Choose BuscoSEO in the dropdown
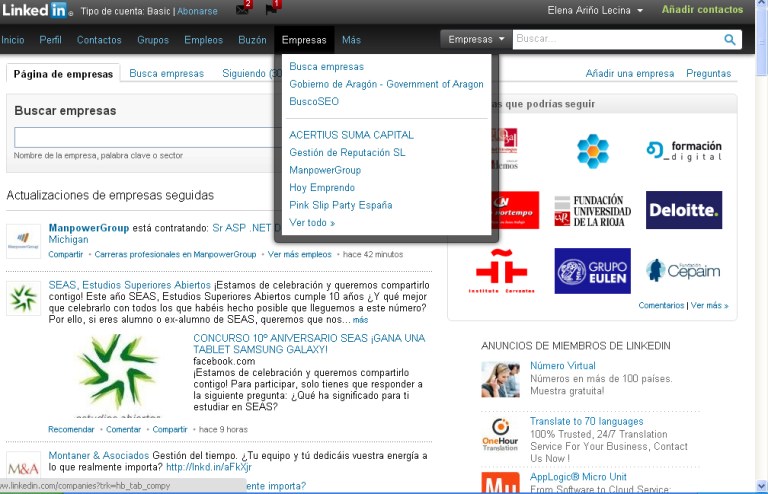768x494 pixels. click(x=314, y=101)
